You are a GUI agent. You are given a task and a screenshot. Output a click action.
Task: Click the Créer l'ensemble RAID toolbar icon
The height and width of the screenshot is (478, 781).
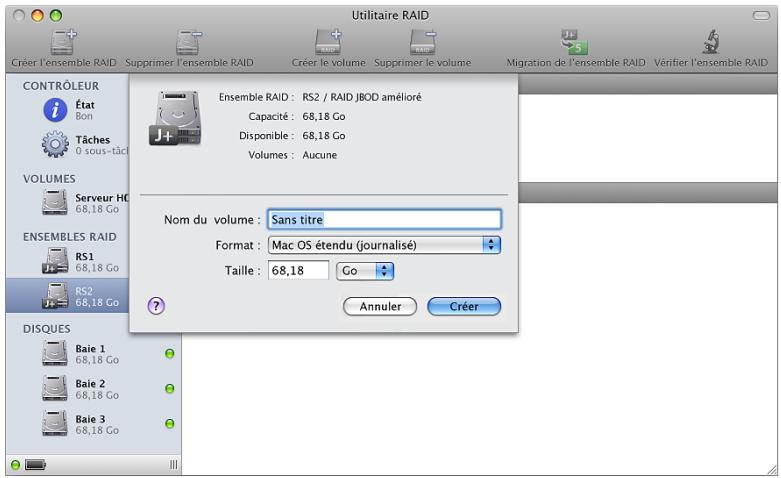coord(63,42)
